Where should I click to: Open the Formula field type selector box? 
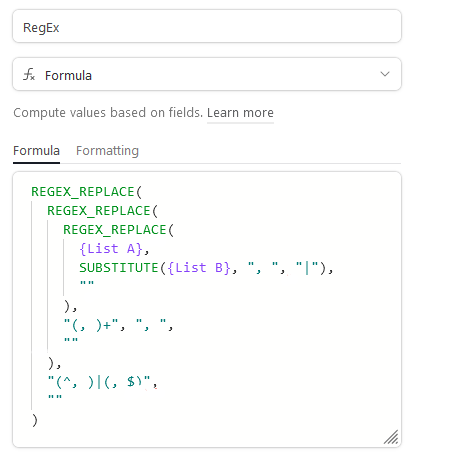[x=207, y=74]
